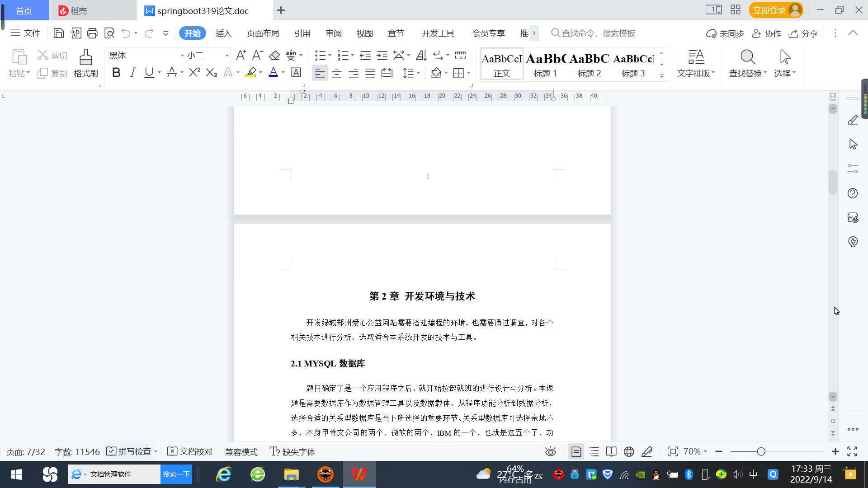Click the zoom slider handle
Viewport: 868px width, 488px height.
coord(761,451)
